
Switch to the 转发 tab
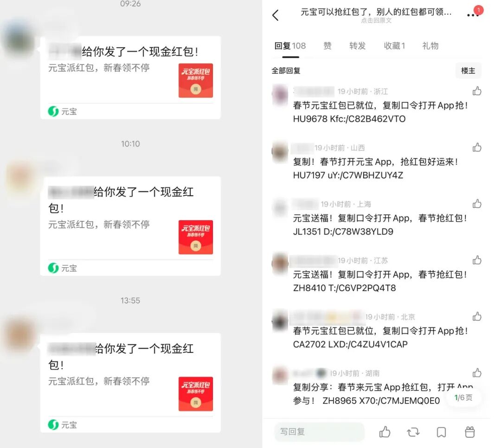coord(357,46)
